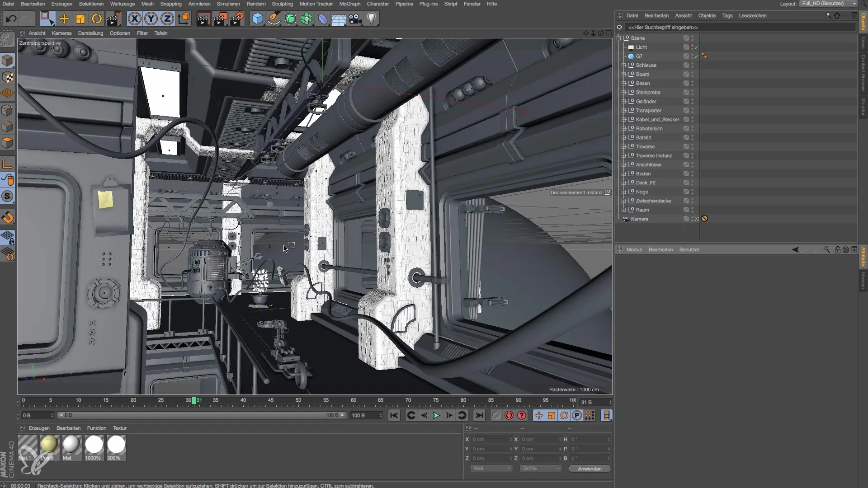Open the viewport Darstellung menu
868x488 pixels.
pyautogui.click(x=90, y=33)
